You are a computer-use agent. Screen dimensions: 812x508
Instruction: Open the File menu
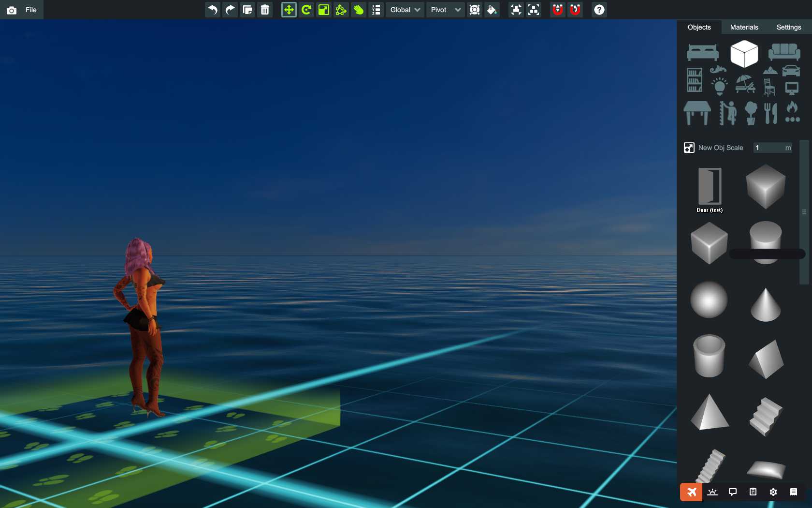31,10
